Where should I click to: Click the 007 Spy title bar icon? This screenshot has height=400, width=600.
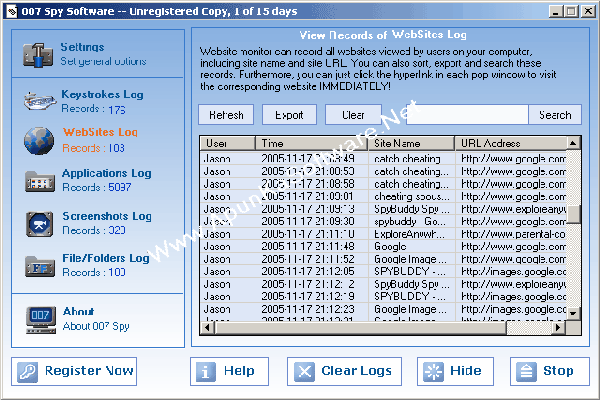pos(12,11)
